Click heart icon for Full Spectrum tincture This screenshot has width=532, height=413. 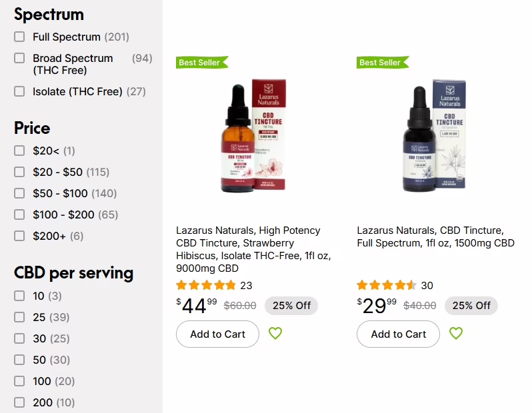pyautogui.click(x=456, y=334)
